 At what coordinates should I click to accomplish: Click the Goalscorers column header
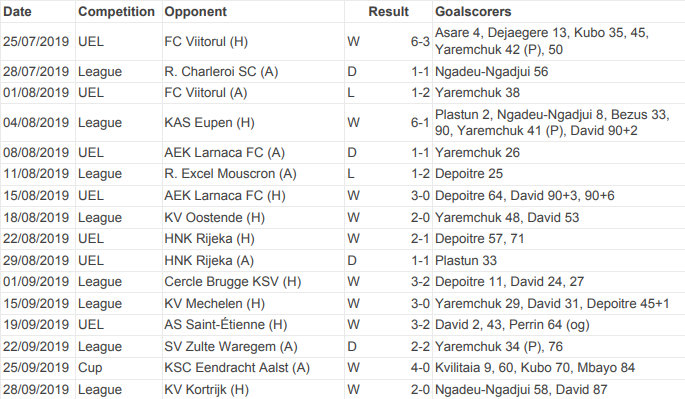click(473, 11)
